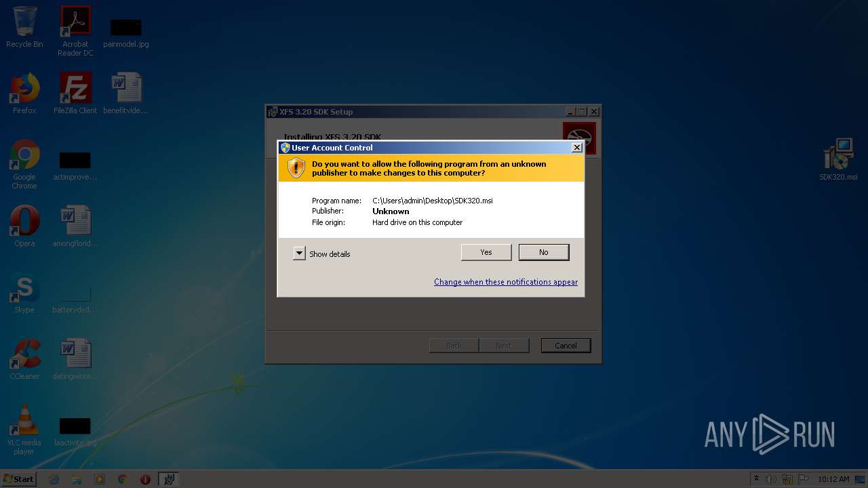The height and width of the screenshot is (488, 868).
Task: Open the Start menu
Action: (x=19, y=479)
